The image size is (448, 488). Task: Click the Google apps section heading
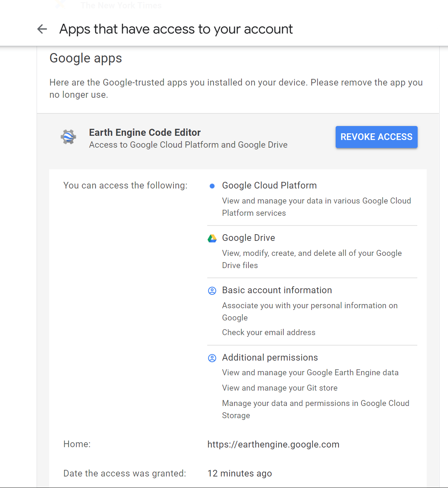(x=86, y=58)
